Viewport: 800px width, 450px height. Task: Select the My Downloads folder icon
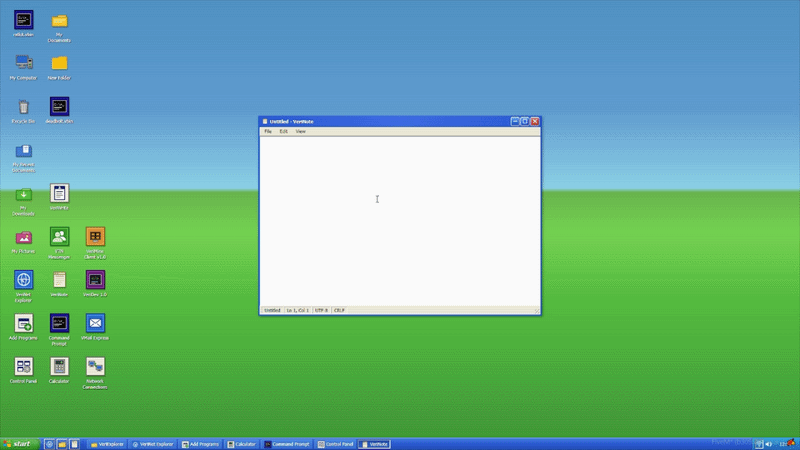(x=23, y=201)
